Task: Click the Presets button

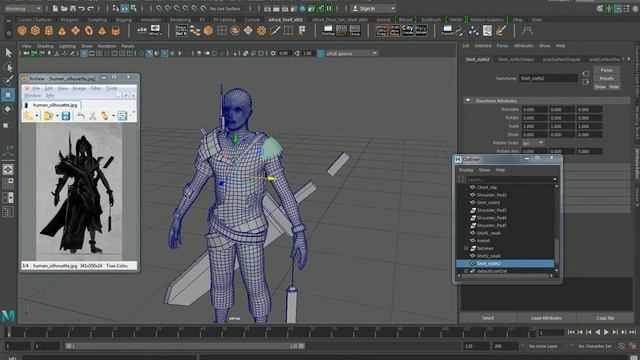Action: 607,78
